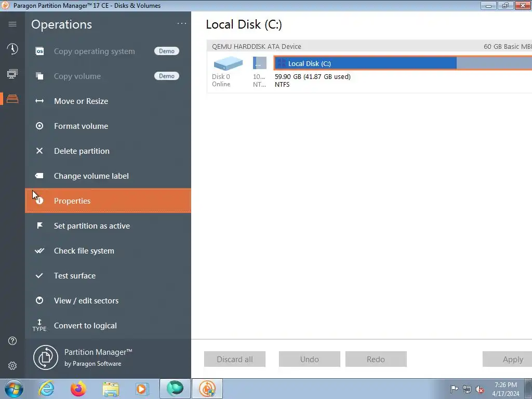
Task: Click the network tray icon
Action: 467,389
